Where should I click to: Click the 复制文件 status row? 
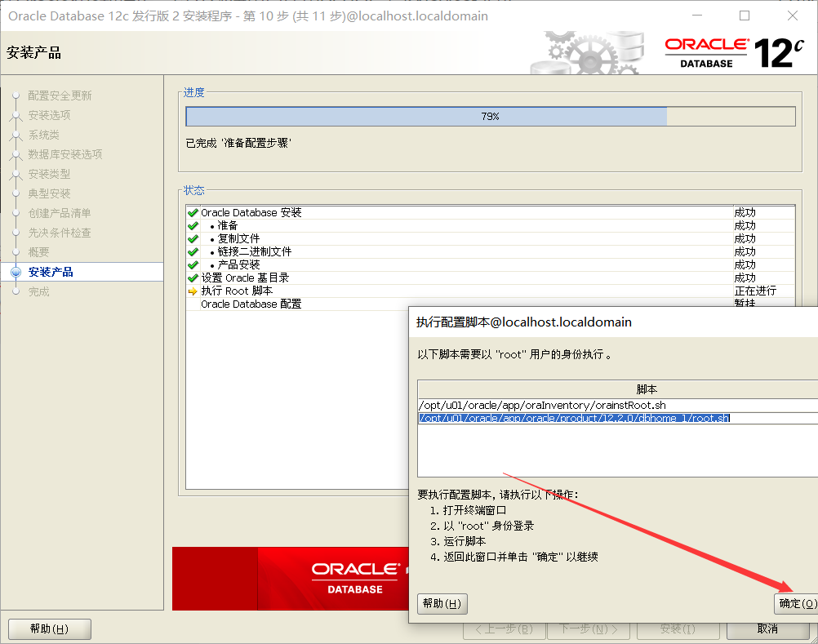[x=491, y=239]
